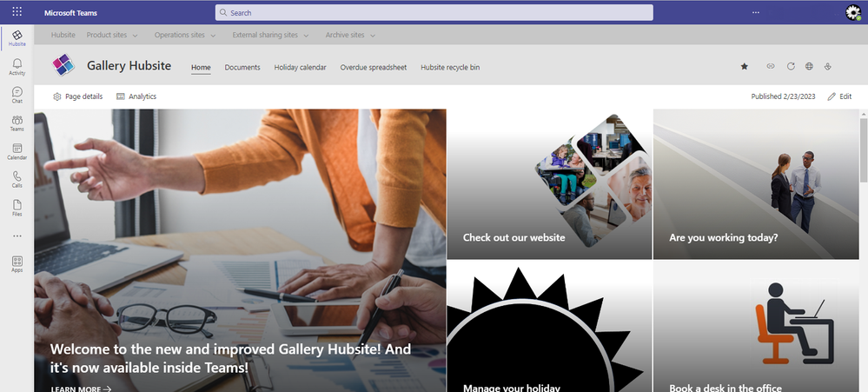Open the Are you working today? tile
This screenshot has height=392, width=868.
(756, 183)
